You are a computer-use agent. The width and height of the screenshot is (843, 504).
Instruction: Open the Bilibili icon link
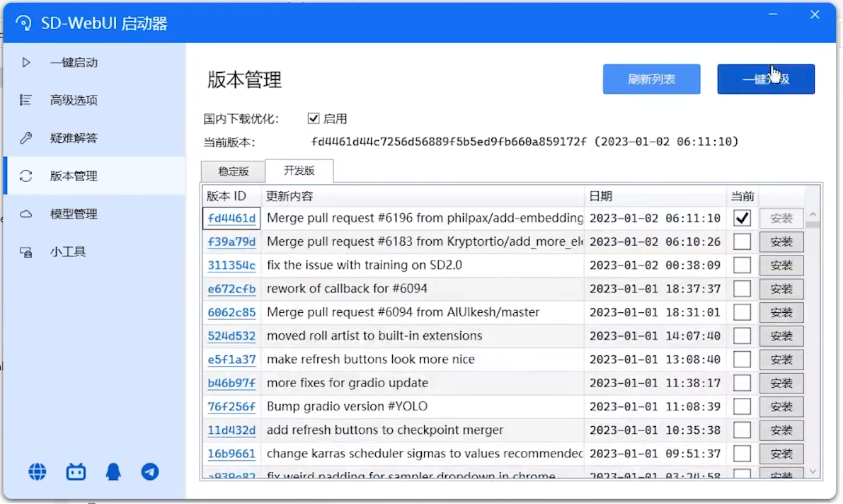76,472
